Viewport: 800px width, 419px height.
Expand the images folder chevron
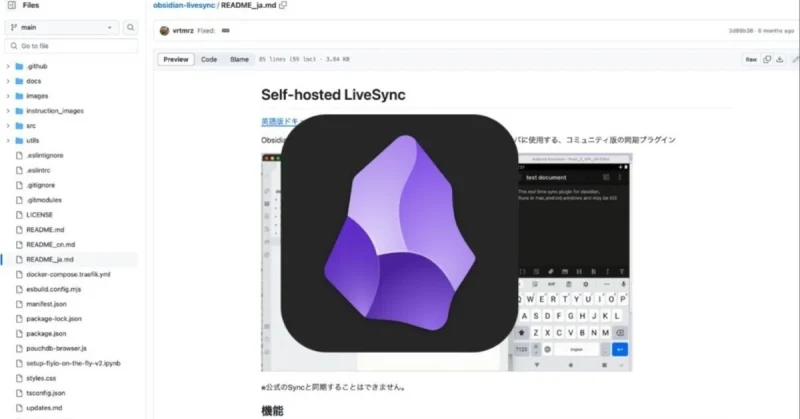(8, 96)
